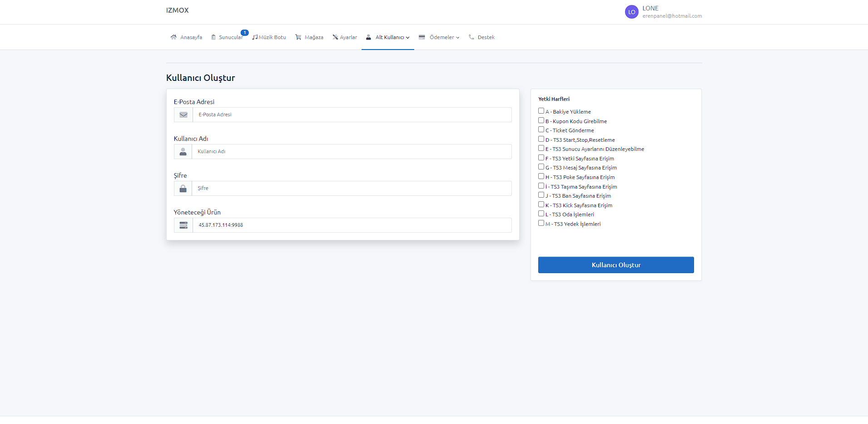Open the Ödemeler dropdown chevron
Image resolution: width=868 pixels, height=424 pixels.
(457, 38)
